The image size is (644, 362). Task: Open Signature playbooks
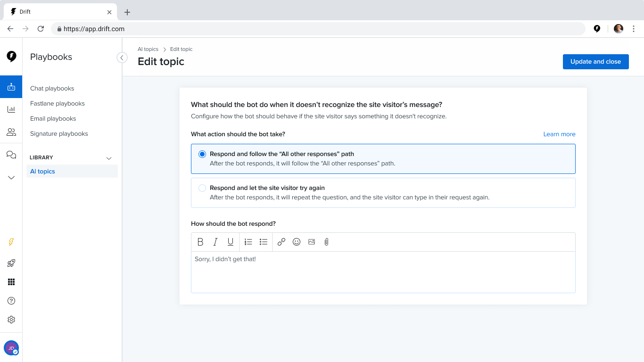(59, 134)
